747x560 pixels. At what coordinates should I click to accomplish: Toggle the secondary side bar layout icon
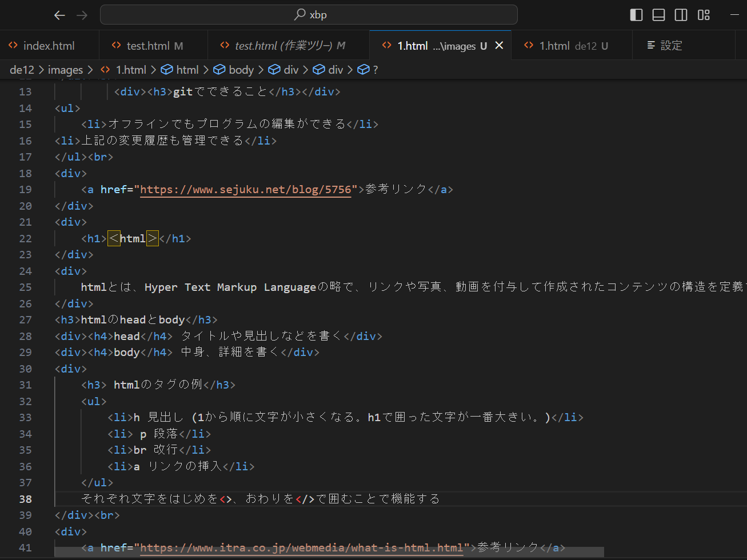(x=681, y=15)
